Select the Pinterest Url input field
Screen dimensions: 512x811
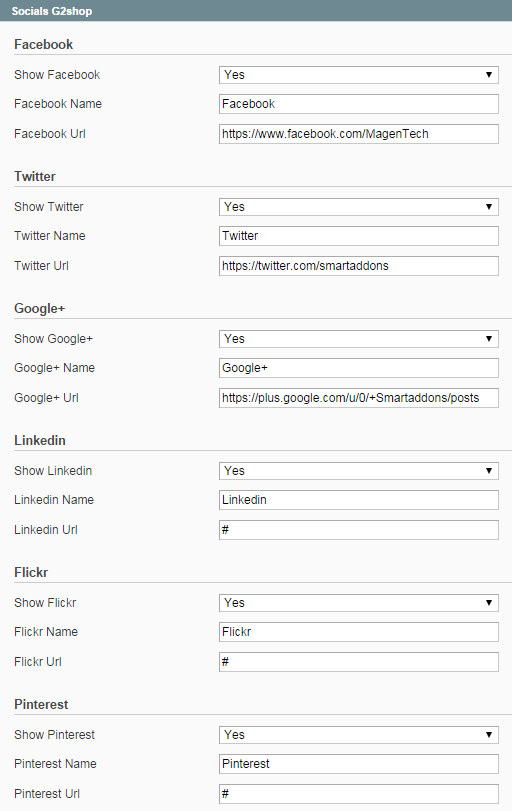click(x=358, y=793)
